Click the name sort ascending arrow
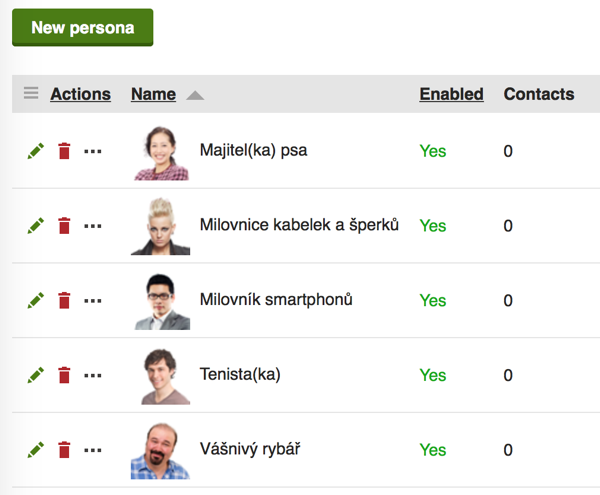 tap(195, 95)
